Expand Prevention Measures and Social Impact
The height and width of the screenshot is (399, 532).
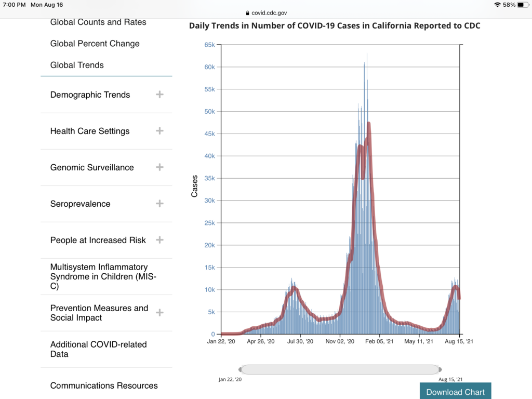(159, 313)
